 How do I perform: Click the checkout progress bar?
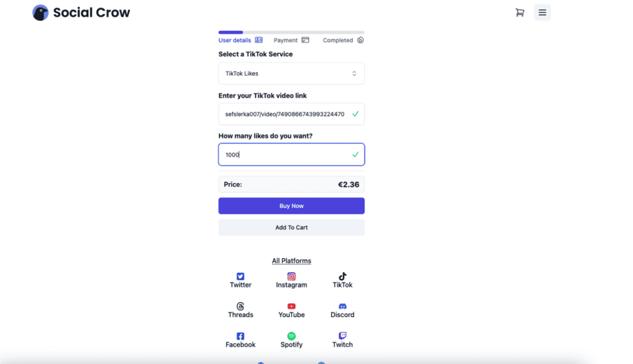tap(291, 33)
